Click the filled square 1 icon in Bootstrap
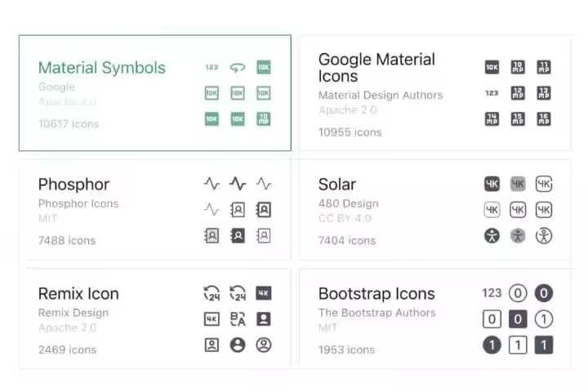This screenshot has height=392, width=588. (544, 345)
